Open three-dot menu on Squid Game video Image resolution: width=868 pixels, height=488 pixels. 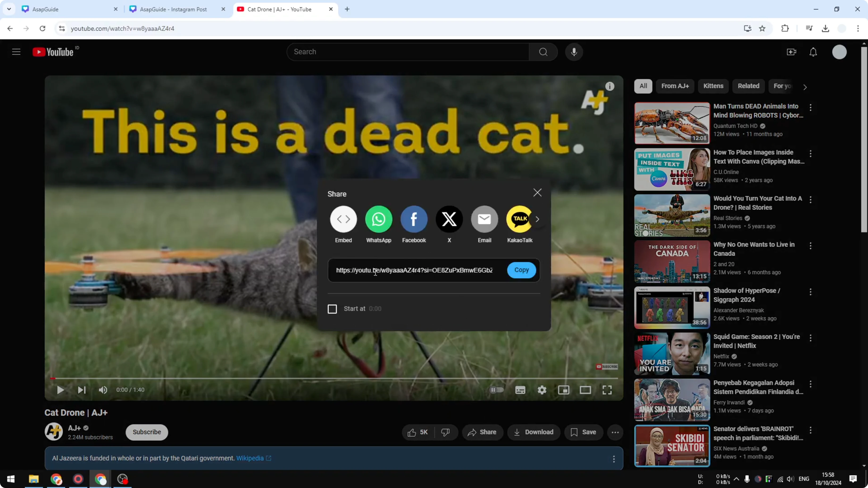pos(811,338)
